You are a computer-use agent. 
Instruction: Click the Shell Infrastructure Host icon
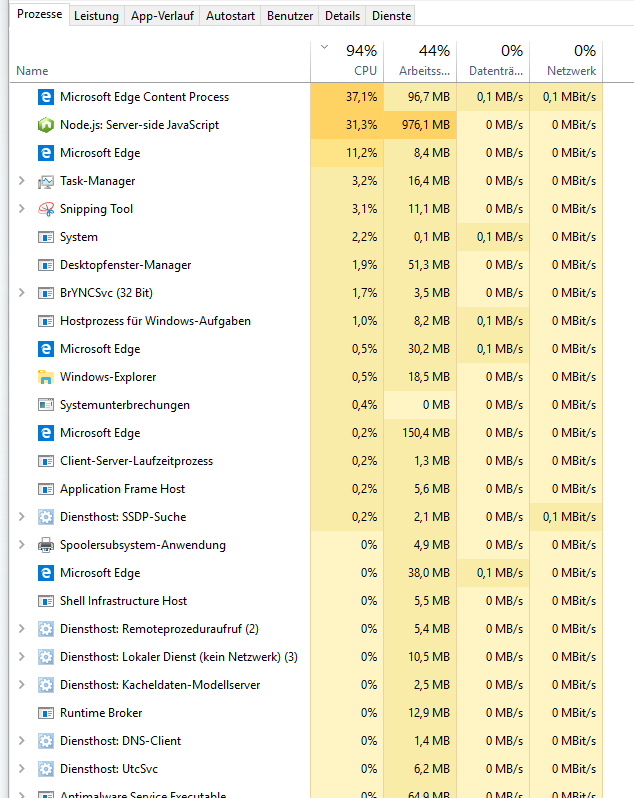tap(46, 601)
